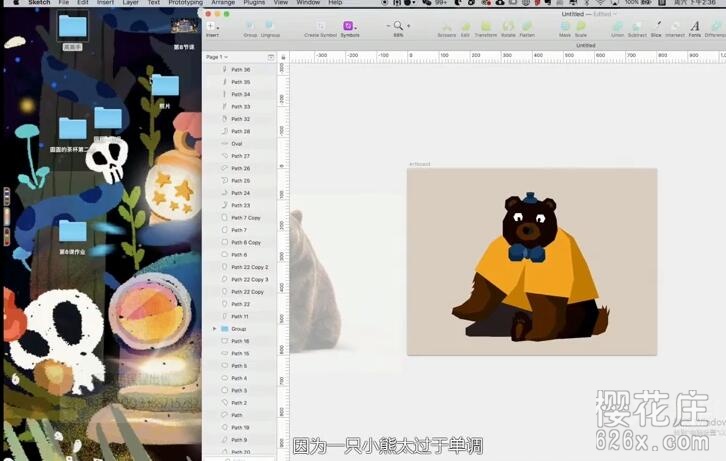
Task: Zoom out with the minus button
Action: pos(388,26)
